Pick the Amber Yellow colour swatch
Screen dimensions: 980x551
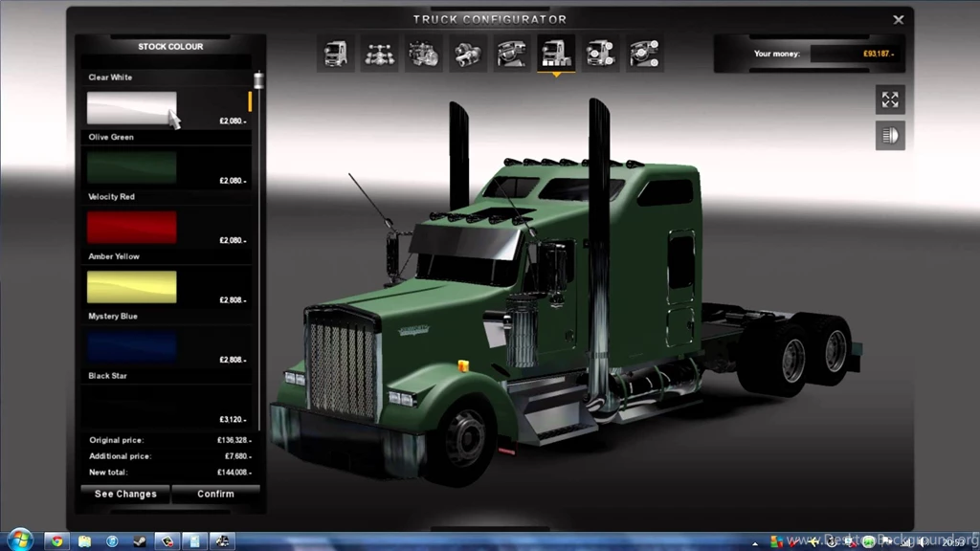click(x=132, y=287)
